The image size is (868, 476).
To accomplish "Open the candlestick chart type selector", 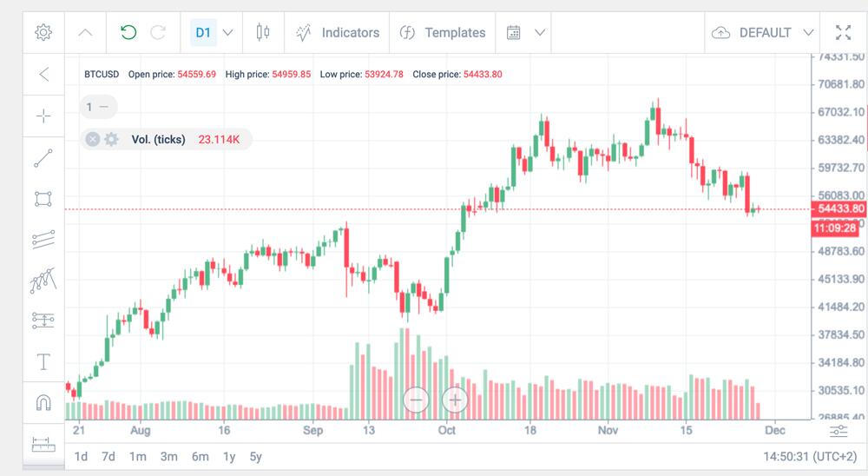I will 263,32.
